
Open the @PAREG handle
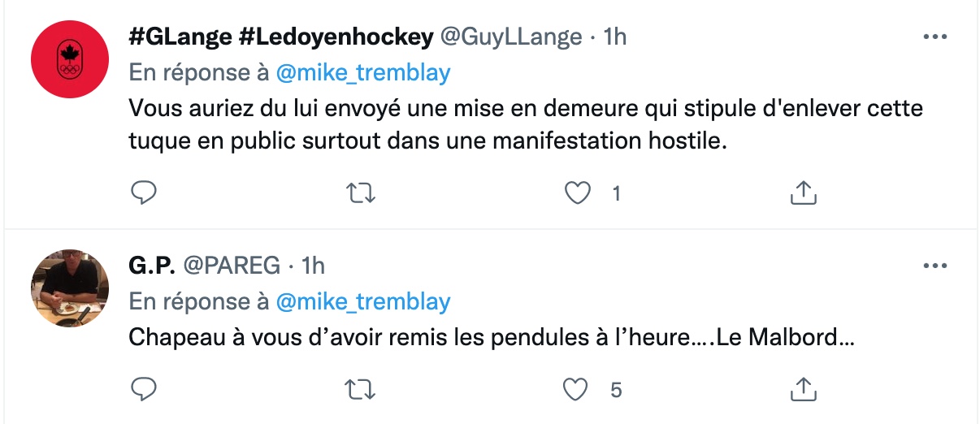click(x=232, y=265)
